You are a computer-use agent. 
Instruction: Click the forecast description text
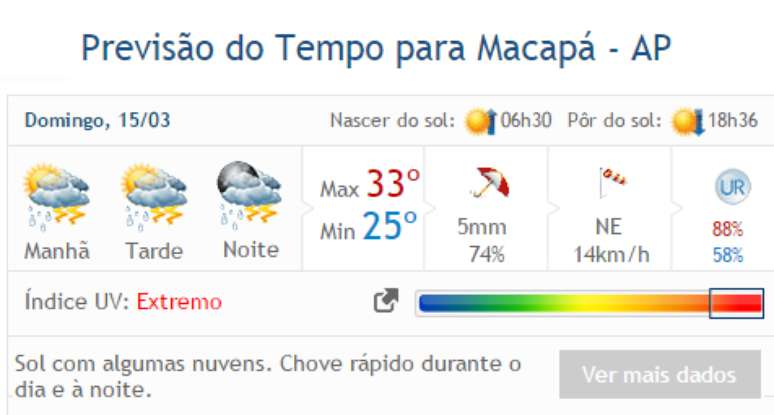[x=268, y=374]
